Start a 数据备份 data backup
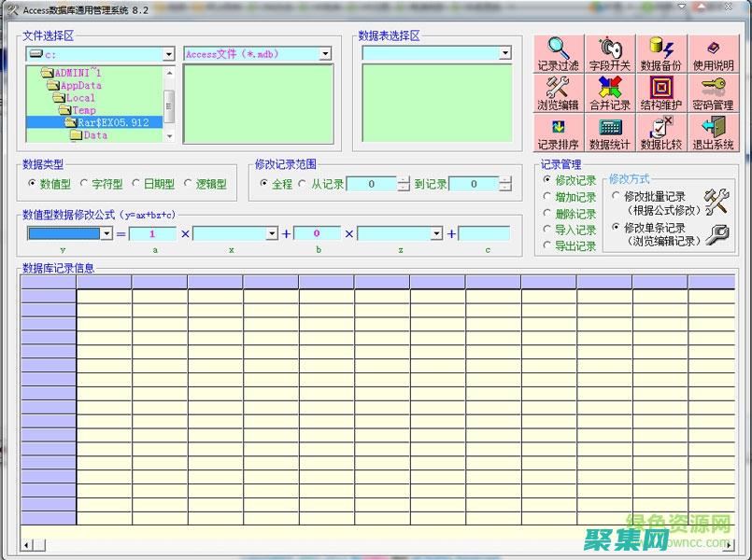The image size is (752, 560). coord(660,53)
